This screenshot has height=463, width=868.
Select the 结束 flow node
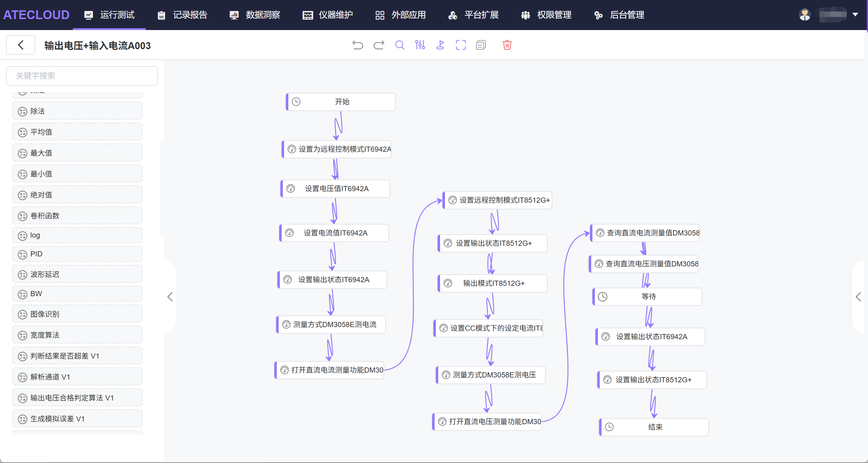(654, 427)
